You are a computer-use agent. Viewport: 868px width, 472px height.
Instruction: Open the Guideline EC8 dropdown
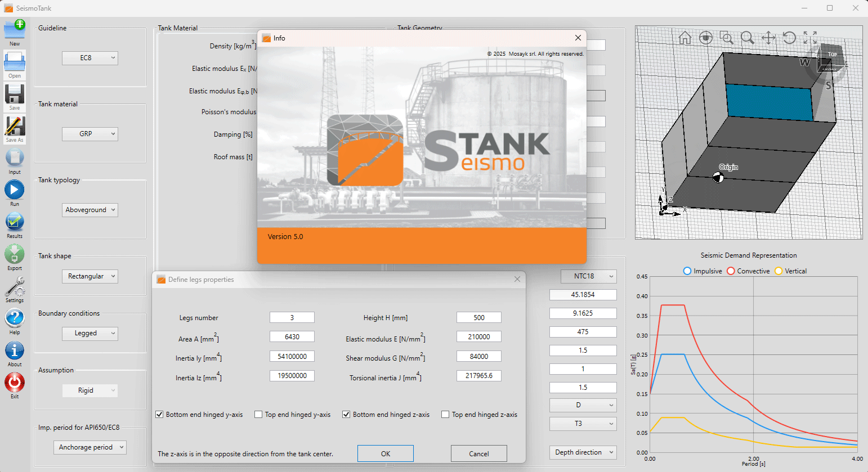pyautogui.click(x=90, y=58)
